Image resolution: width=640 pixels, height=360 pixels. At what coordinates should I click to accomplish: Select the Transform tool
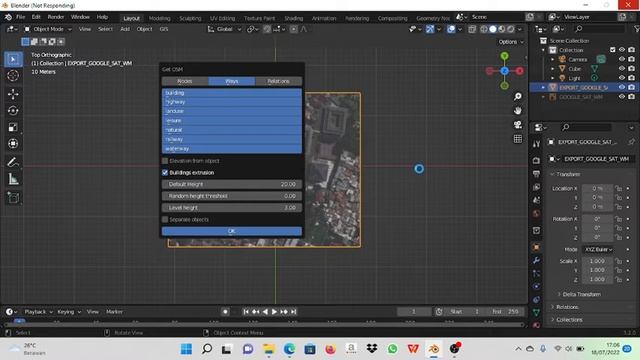pyautogui.click(x=13, y=144)
